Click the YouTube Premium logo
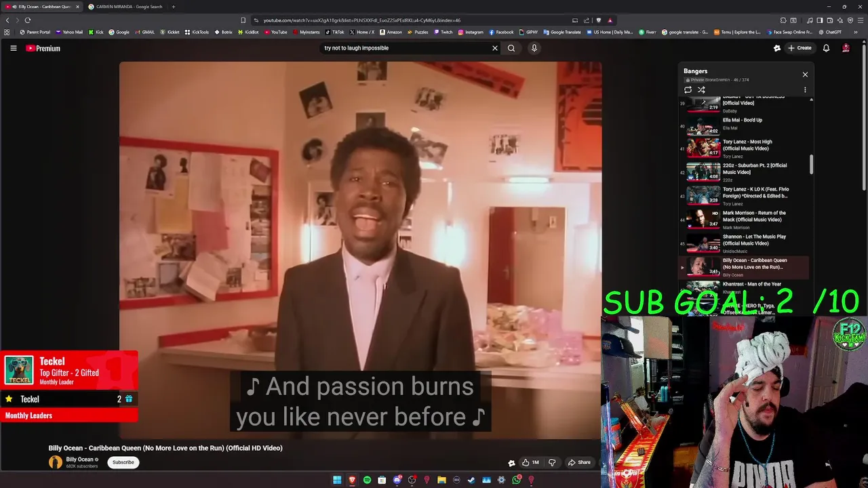Viewport: 868px width, 488px height. (x=43, y=48)
